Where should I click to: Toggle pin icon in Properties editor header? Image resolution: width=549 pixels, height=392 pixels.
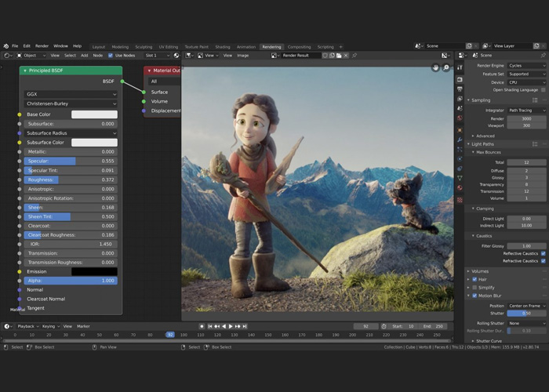click(x=543, y=56)
